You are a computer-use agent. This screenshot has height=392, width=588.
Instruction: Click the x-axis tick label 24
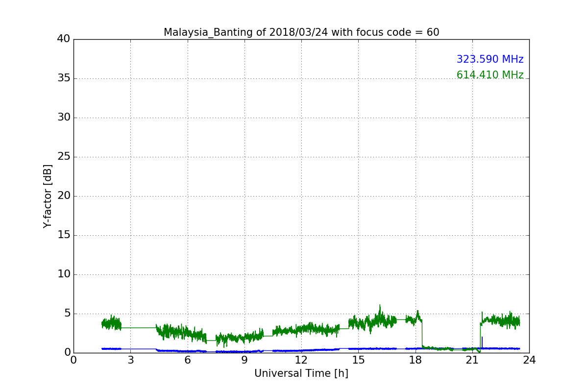(529, 360)
